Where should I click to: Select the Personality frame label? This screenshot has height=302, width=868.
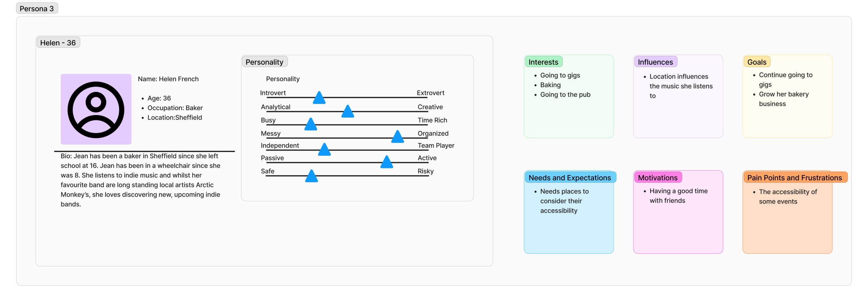click(x=264, y=62)
